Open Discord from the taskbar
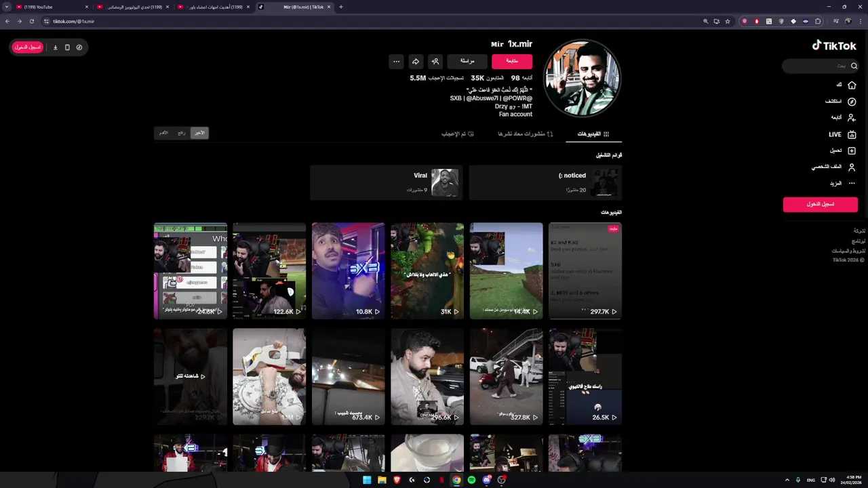Image resolution: width=868 pixels, height=488 pixels. pyautogui.click(x=486, y=480)
